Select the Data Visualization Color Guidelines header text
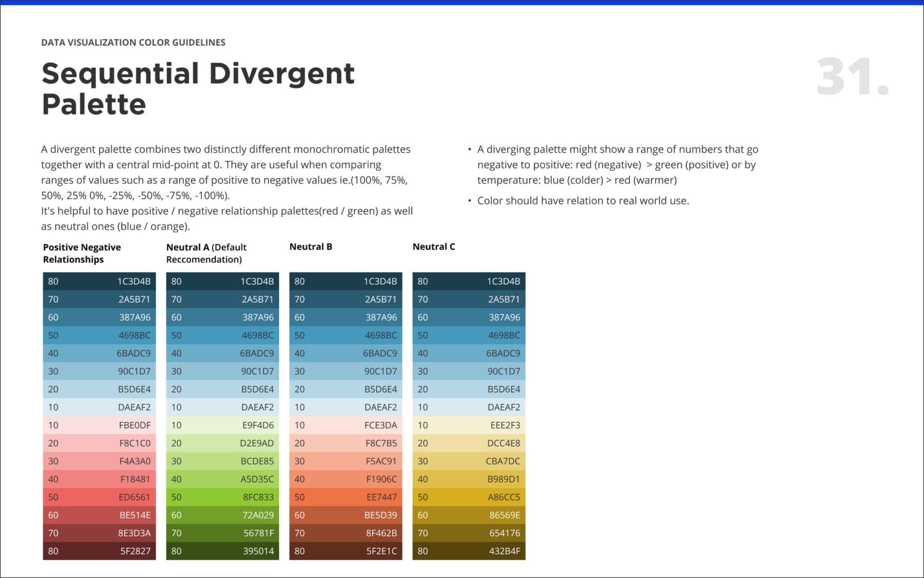 coord(133,43)
